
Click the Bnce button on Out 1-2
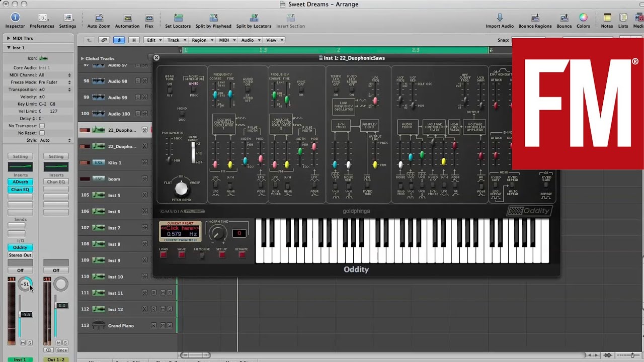click(x=61, y=350)
